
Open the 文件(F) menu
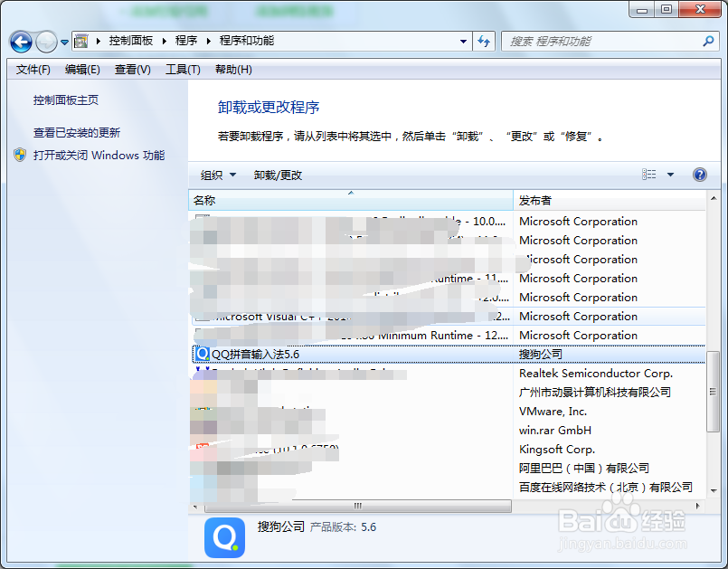pyautogui.click(x=33, y=70)
